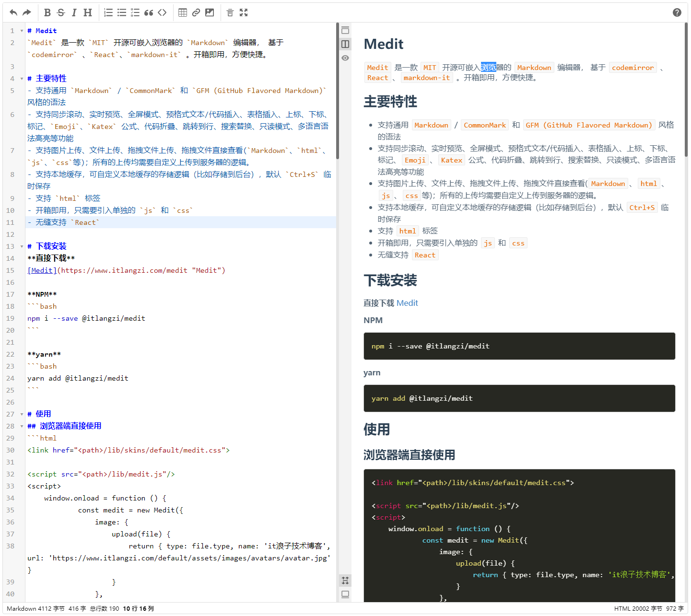This screenshot has width=691, height=616.
Task: Redo the edit with the redo arrow
Action: click(x=27, y=12)
